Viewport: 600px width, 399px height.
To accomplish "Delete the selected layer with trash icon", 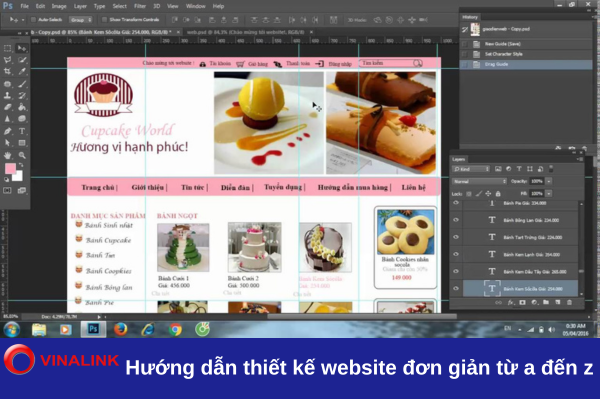I will coord(569,302).
